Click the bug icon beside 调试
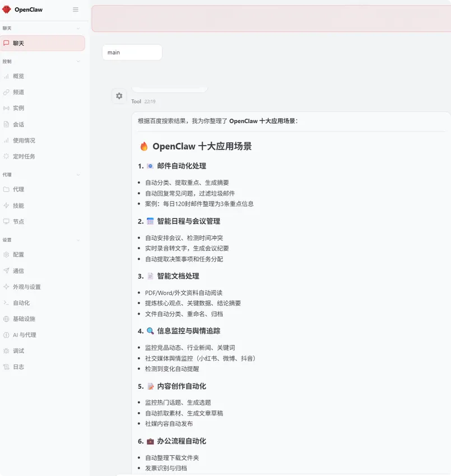Image resolution: width=451 pixels, height=476 pixels. click(6, 351)
